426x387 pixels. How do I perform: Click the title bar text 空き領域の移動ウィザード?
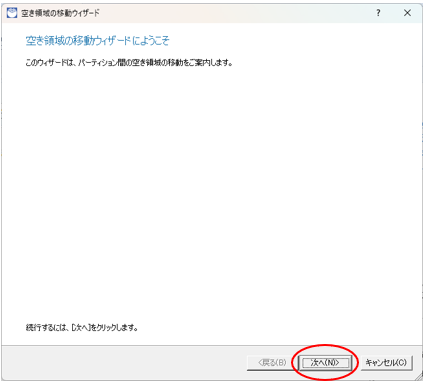pos(60,13)
